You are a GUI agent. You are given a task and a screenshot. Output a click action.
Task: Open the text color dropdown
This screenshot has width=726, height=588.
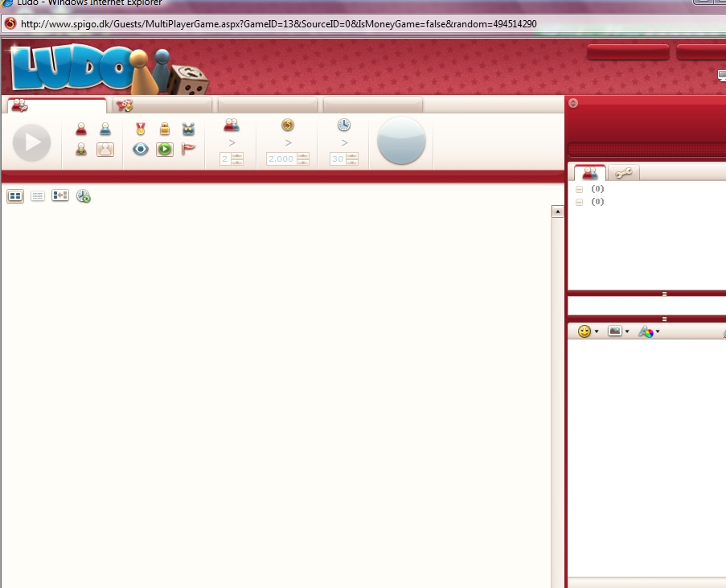point(649,331)
